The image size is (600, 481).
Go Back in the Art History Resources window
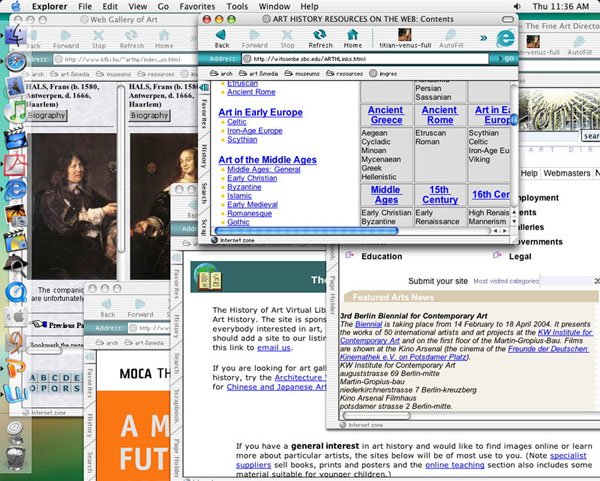click(222, 38)
